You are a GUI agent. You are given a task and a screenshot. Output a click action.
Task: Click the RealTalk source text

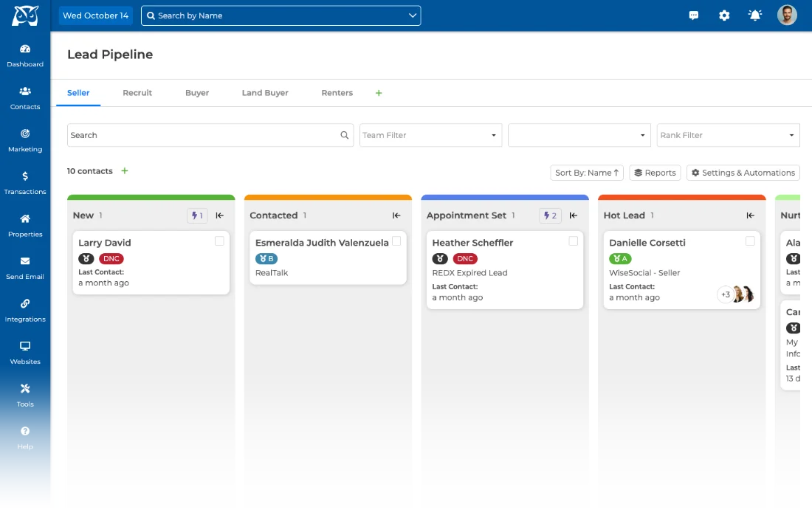pyautogui.click(x=272, y=273)
